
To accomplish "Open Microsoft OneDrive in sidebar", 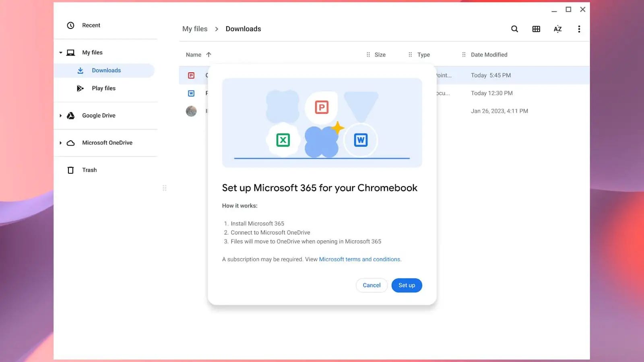I will pos(107,143).
